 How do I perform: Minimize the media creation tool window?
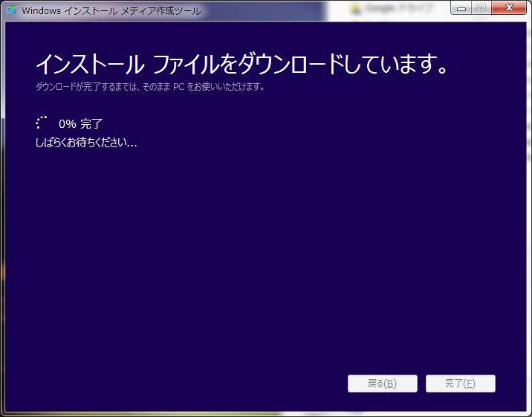coord(461,8)
